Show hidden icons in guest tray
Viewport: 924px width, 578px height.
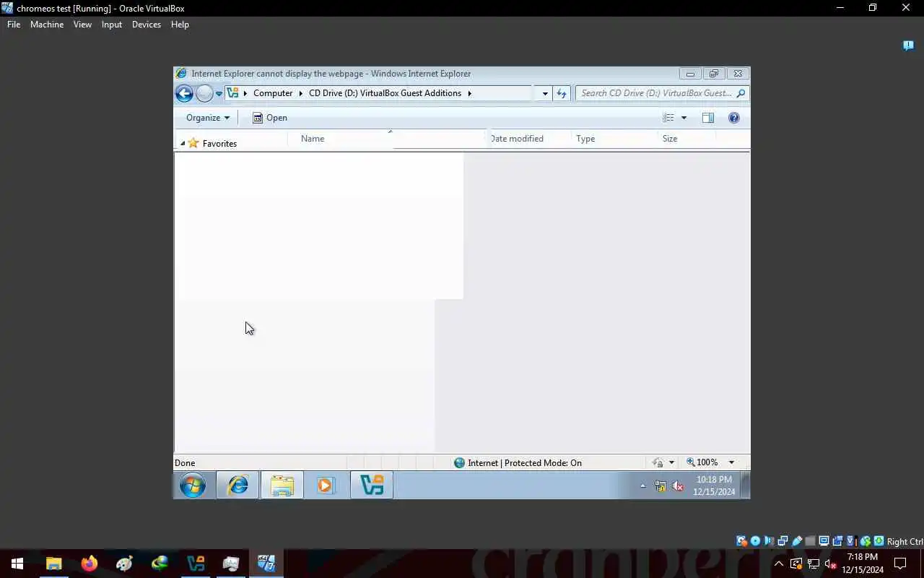642,486
